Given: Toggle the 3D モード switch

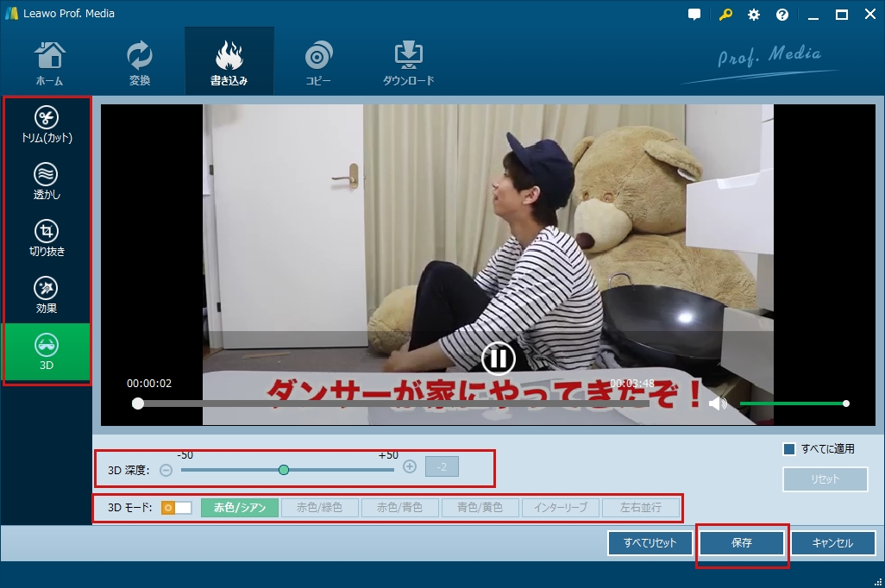Looking at the screenshot, I should (x=176, y=508).
